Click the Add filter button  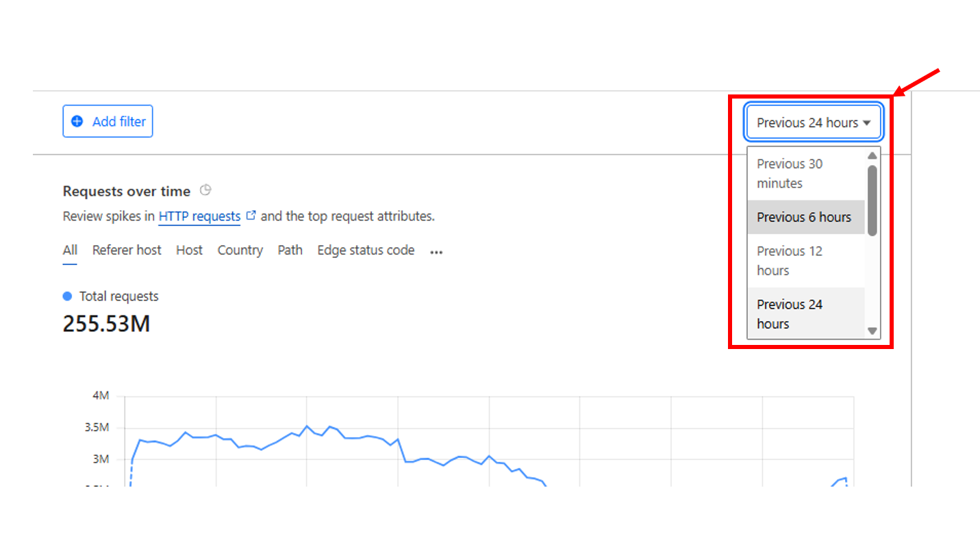pos(108,121)
